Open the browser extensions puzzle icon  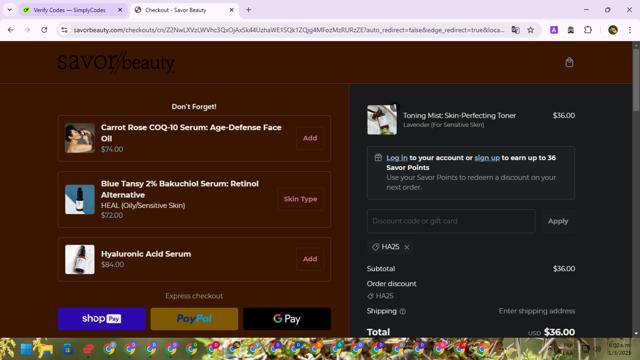[588, 30]
